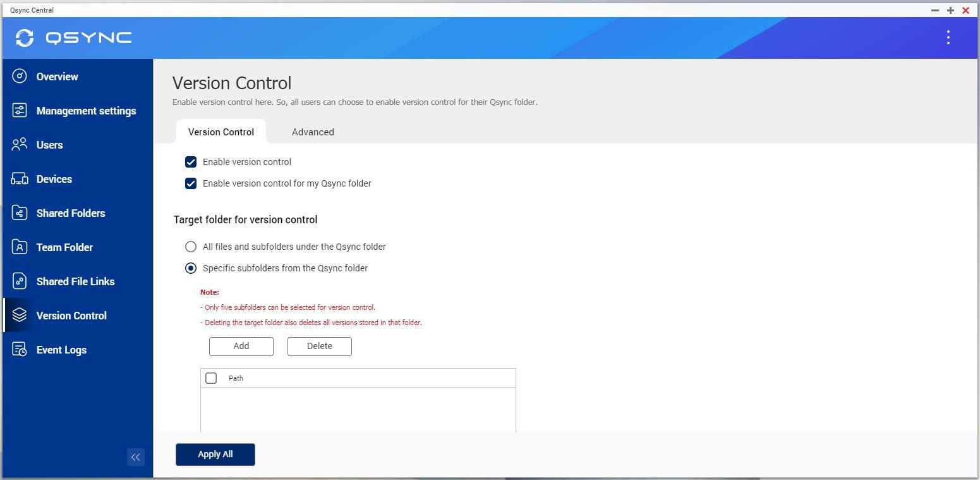Open the Team Folder section
The image size is (980, 480).
click(64, 247)
